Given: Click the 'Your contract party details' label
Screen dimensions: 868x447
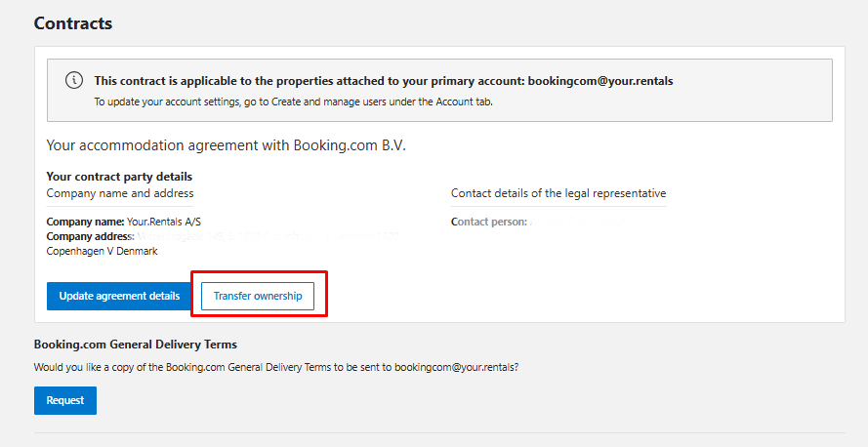Looking at the screenshot, I should (119, 177).
